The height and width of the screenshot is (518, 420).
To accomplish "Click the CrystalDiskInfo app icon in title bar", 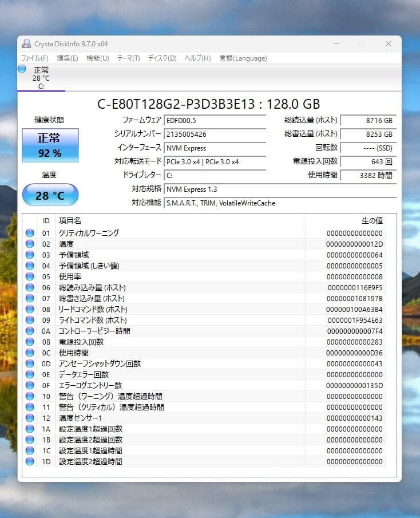I will pyautogui.click(x=26, y=44).
